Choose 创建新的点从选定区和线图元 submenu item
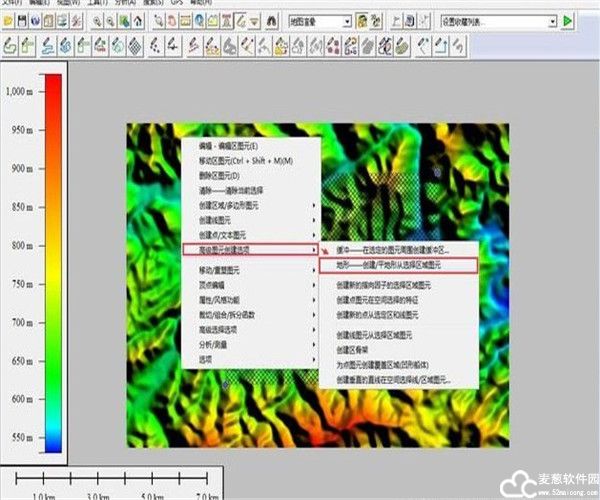This screenshot has height=500, width=600. point(399,315)
